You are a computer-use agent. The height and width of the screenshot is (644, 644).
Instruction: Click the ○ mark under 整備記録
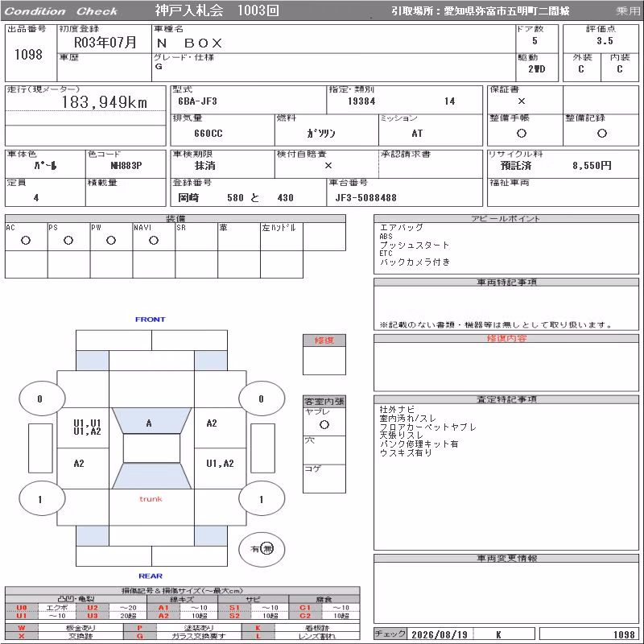pos(601,133)
